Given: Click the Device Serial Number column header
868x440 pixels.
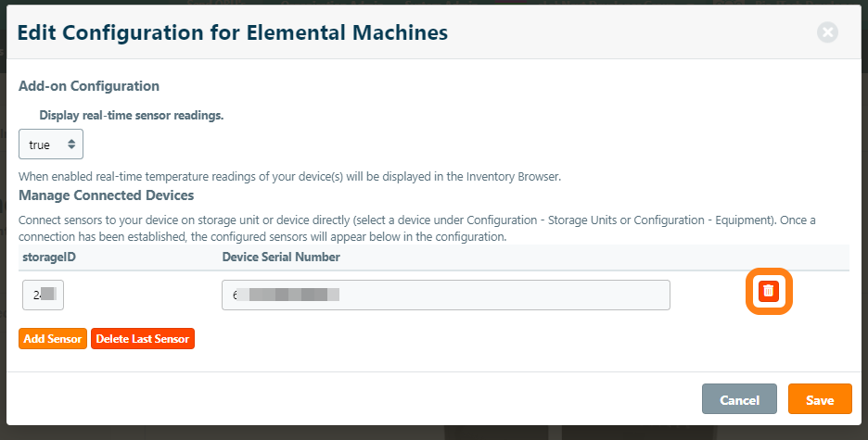Looking at the screenshot, I should [281, 257].
